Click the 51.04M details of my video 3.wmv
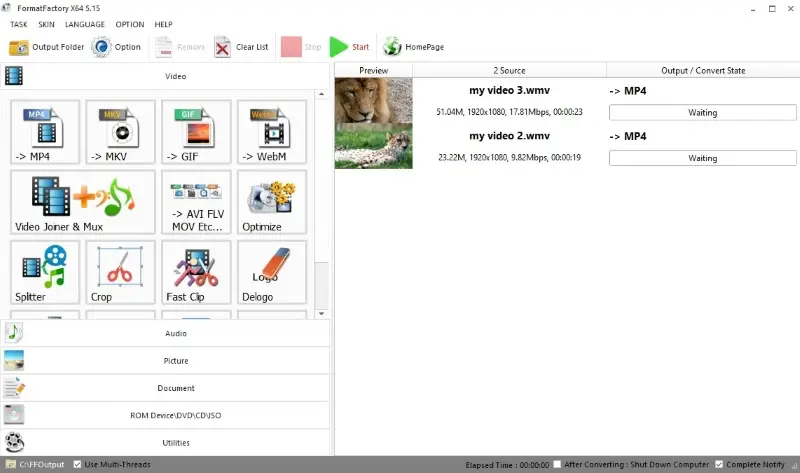Viewport: 800px width, 473px height. (509, 112)
